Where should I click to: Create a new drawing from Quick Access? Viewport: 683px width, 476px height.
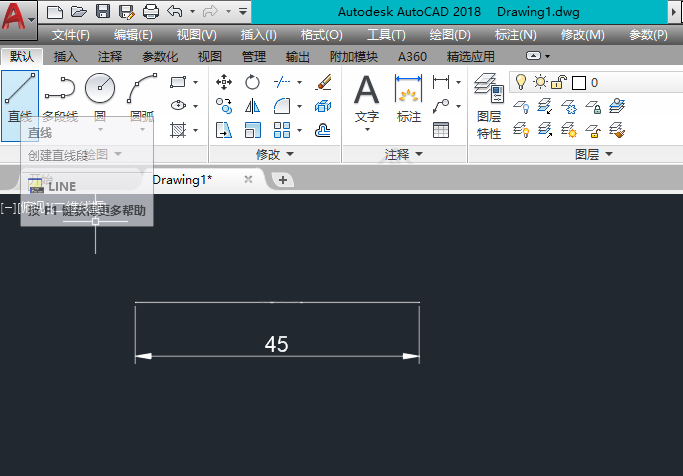pyautogui.click(x=54, y=12)
